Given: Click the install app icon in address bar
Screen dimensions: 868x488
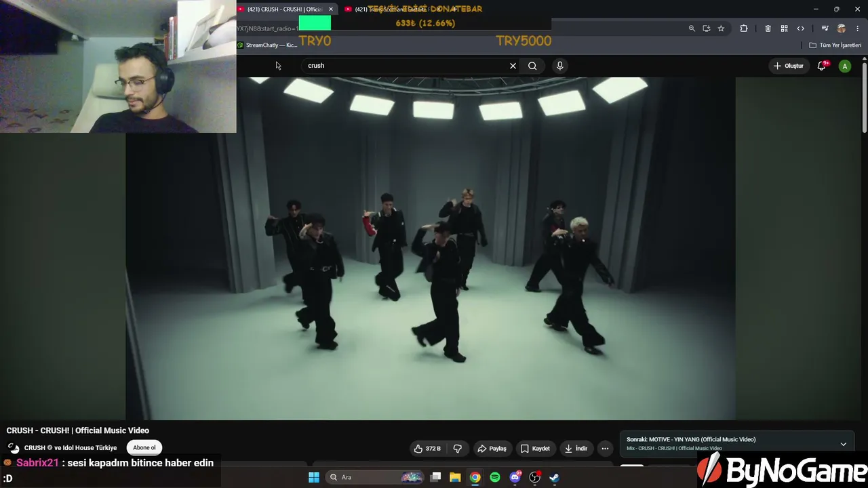Looking at the screenshot, I should tap(706, 28).
